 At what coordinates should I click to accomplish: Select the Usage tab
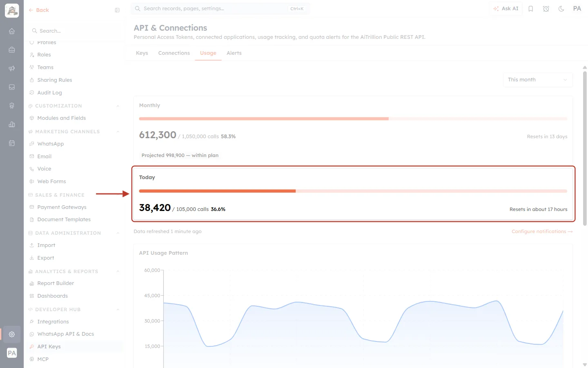[208, 53]
